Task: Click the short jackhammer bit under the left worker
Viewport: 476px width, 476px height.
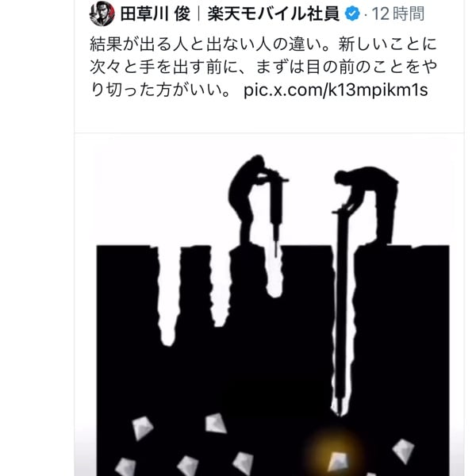Action: click(275, 240)
